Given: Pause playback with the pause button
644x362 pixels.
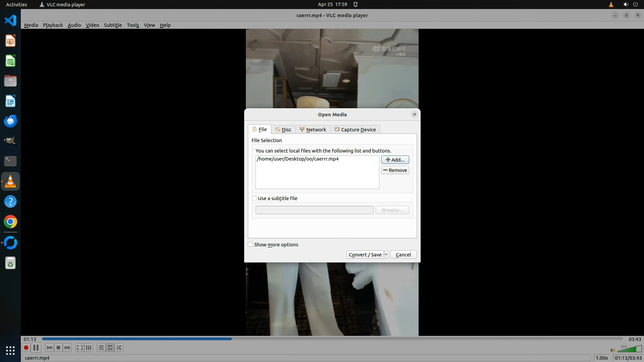Looking at the screenshot, I should click(x=36, y=348).
